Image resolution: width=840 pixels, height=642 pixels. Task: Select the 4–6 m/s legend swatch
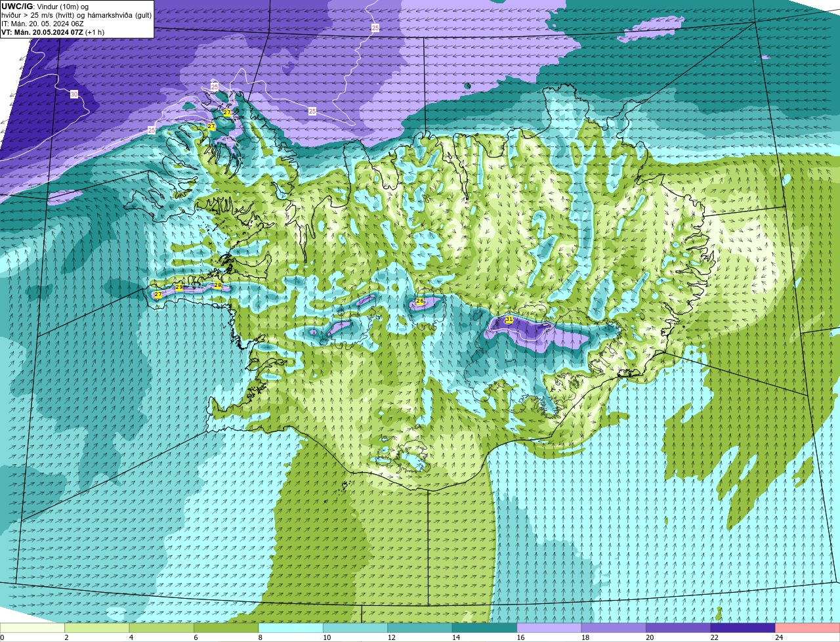click(161, 628)
